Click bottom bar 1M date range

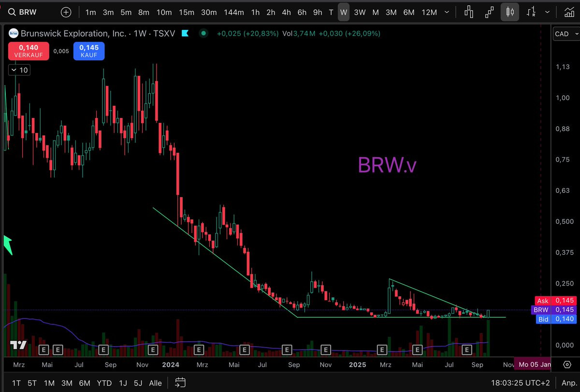pos(49,383)
